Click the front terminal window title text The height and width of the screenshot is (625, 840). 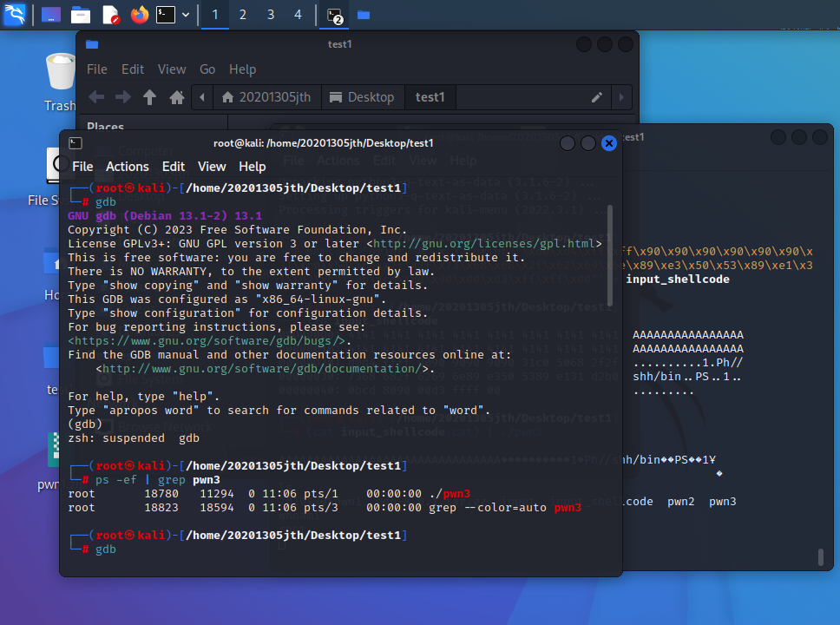(323, 143)
